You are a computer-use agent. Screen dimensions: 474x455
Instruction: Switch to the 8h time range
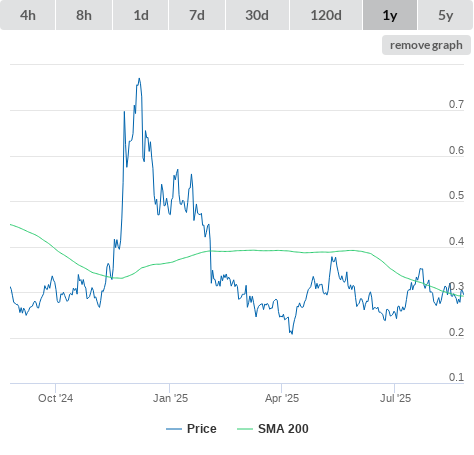(84, 15)
